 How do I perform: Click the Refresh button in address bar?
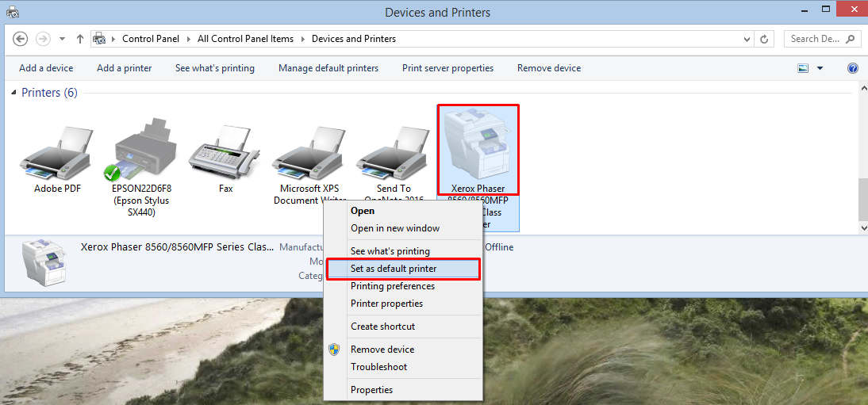(x=764, y=39)
